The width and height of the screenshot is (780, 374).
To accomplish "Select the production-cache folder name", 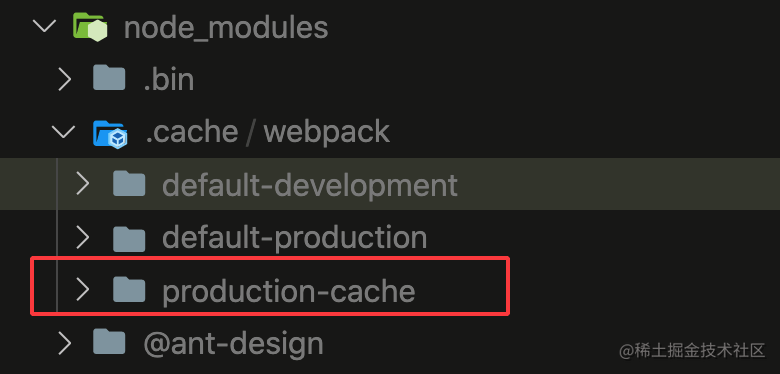I will click(289, 292).
